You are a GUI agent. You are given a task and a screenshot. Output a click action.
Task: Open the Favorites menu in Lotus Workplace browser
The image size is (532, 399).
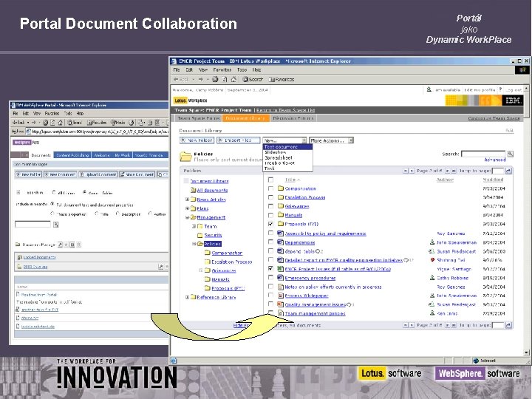click(x=222, y=70)
